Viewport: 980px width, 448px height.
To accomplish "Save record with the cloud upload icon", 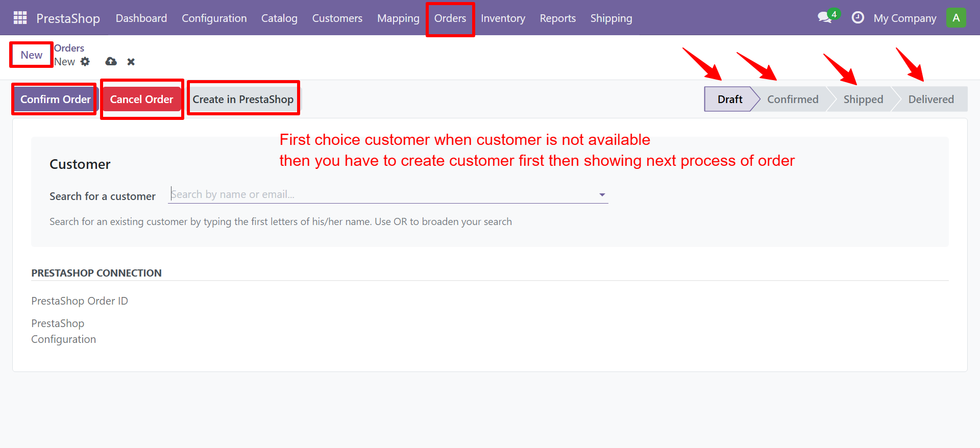I will point(111,62).
